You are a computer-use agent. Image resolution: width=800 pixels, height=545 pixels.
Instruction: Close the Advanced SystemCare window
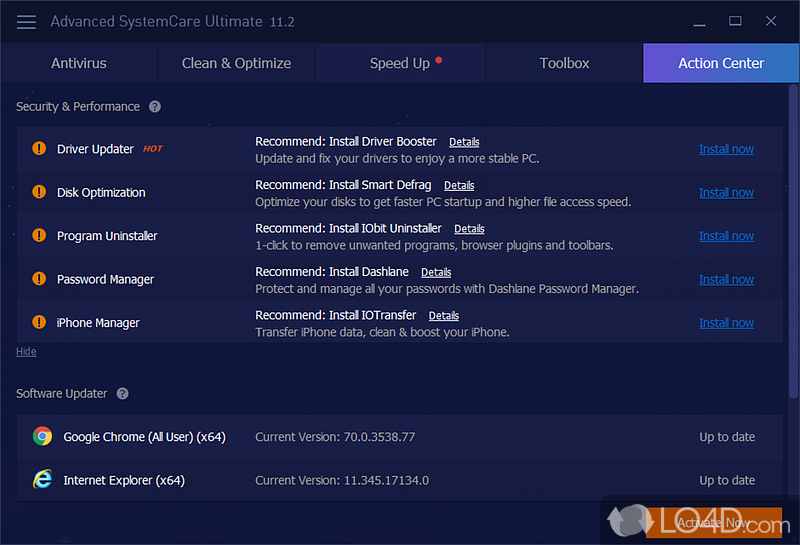(x=771, y=21)
